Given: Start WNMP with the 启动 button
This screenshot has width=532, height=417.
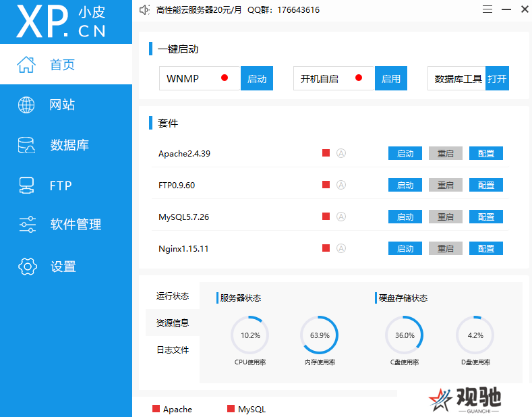Looking at the screenshot, I should coord(257,78).
